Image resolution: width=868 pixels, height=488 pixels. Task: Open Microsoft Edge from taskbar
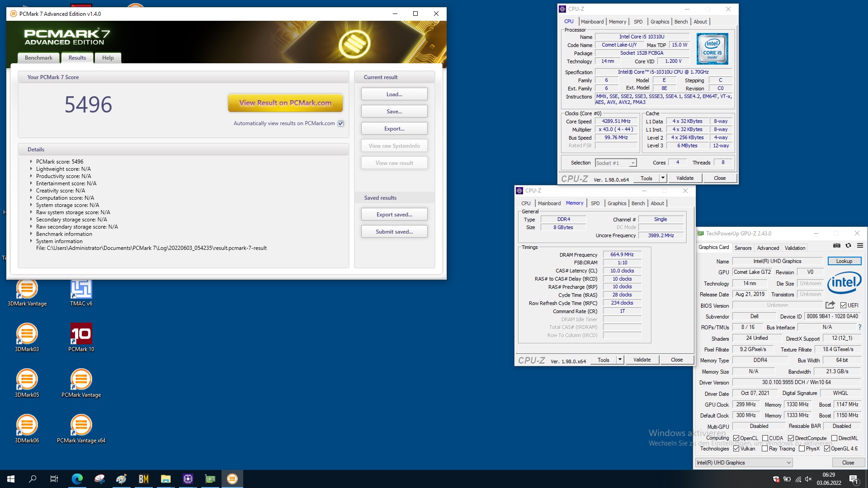click(x=77, y=479)
